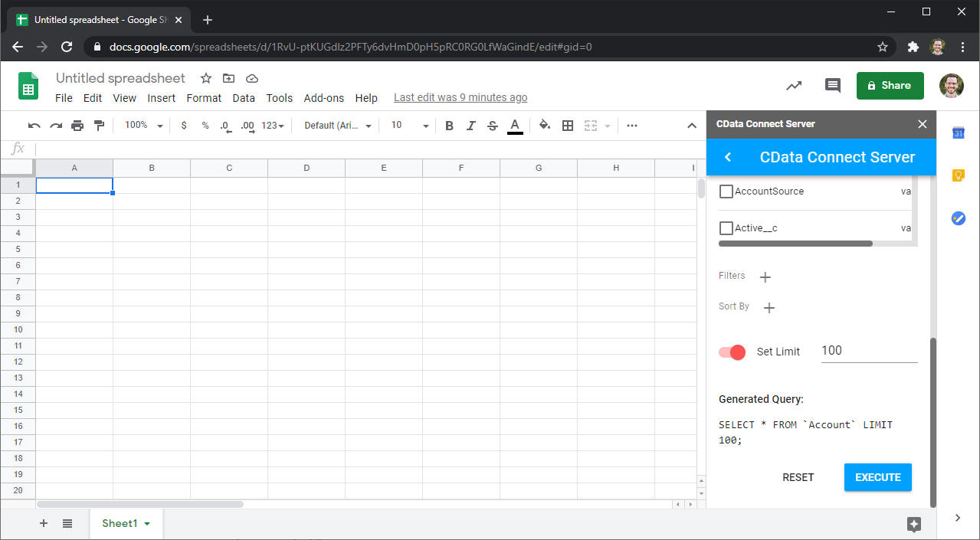
Task: Open Google Calendar side panel
Action: (958, 133)
